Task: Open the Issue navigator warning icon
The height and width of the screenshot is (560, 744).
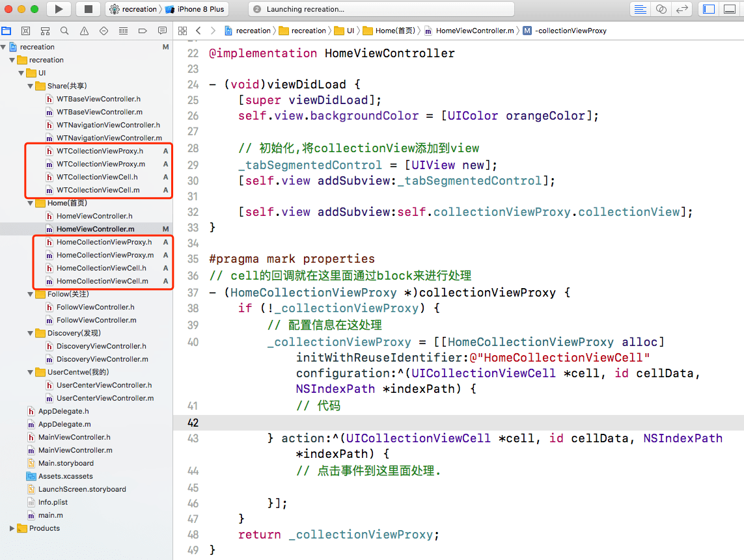Action: click(x=84, y=31)
